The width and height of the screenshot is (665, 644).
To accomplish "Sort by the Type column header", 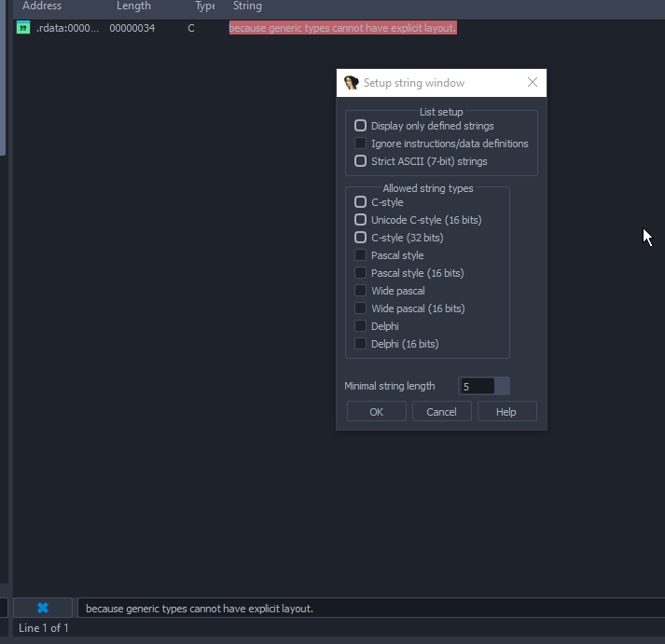I will click(205, 6).
